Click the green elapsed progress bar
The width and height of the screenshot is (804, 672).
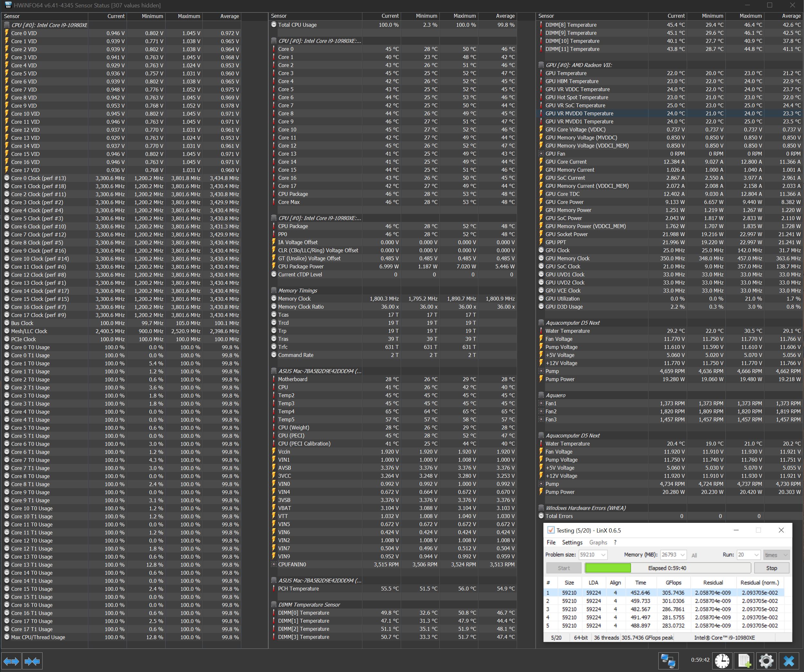click(x=608, y=568)
